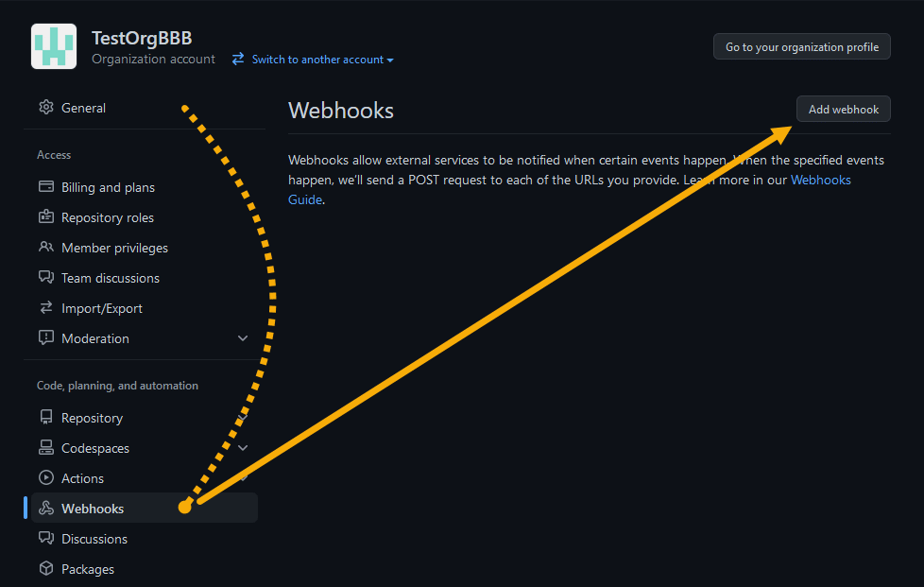924x587 pixels.
Task: Click the TestOrgBBB organization avatar
Action: click(54, 46)
